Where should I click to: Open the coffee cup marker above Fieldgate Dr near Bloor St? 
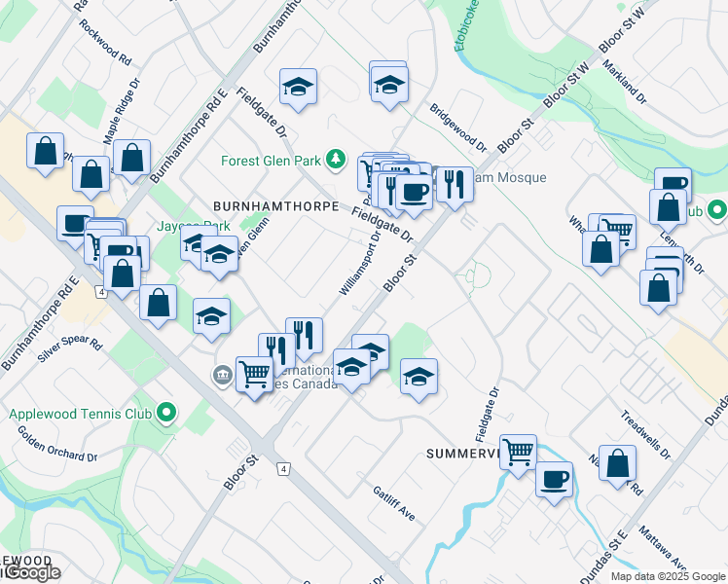[x=415, y=194]
